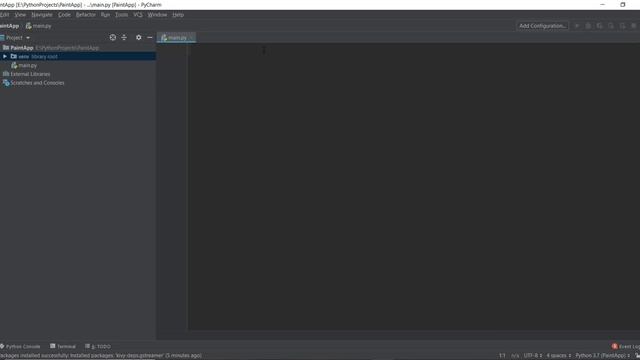This screenshot has height=360, width=640.
Task: Click the locate/scroll-from-source target icon
Action: [x=113, y=38]
